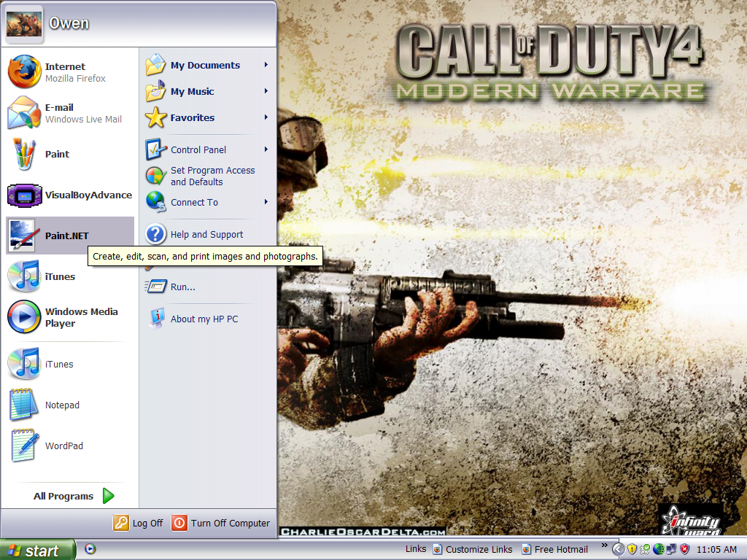The width and height of the screenshot is (747, 560).
Task: Launch VisualBoyAdvance emulator icon
Action: [24, 195]
